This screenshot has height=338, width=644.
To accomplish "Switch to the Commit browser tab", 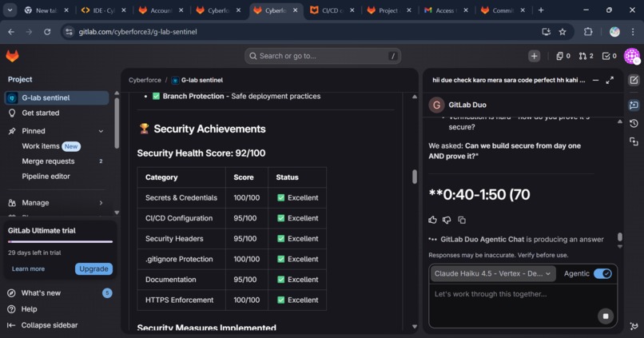I will (501, 10).
